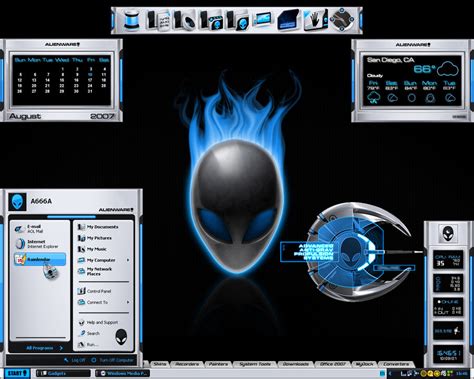
Task: Select the Painters tab on the bottom dock
Action: [218, 364]
